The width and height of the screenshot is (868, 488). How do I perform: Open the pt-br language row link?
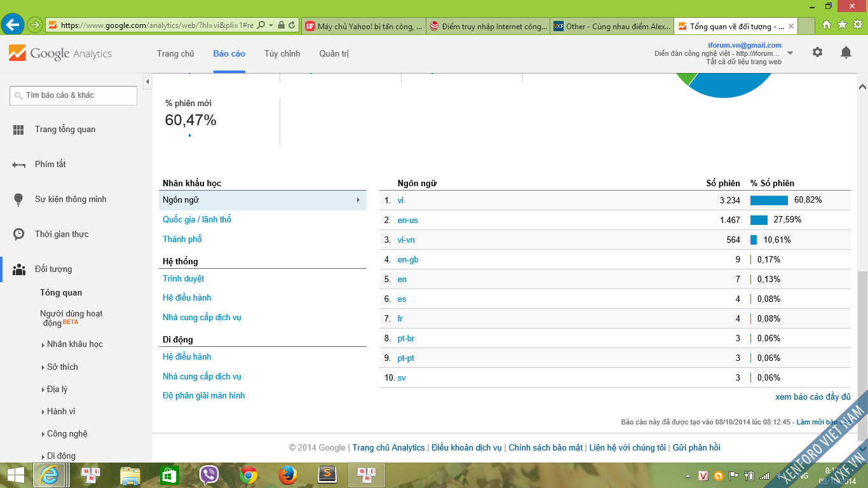[406, 339]
